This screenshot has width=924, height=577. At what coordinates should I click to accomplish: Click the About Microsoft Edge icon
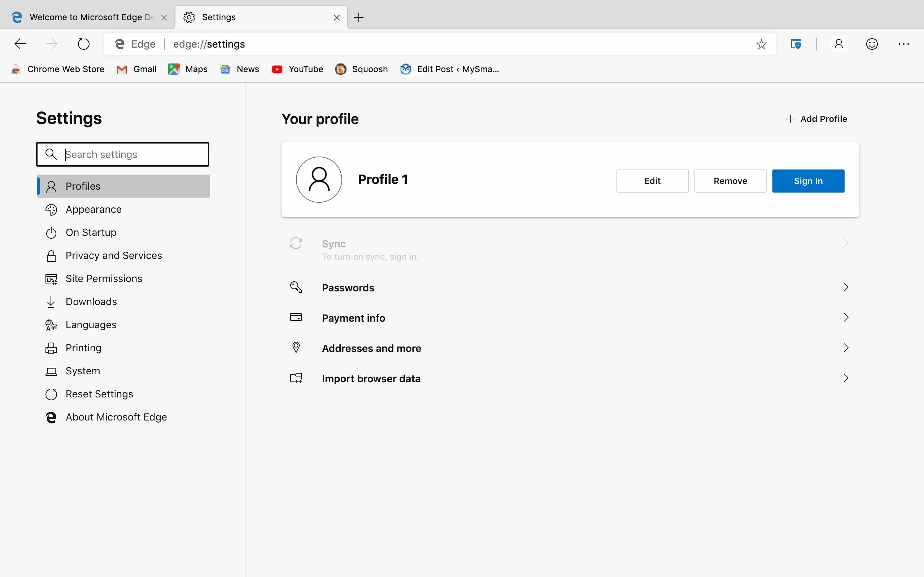pyautogui.click(x=51, y=417)
